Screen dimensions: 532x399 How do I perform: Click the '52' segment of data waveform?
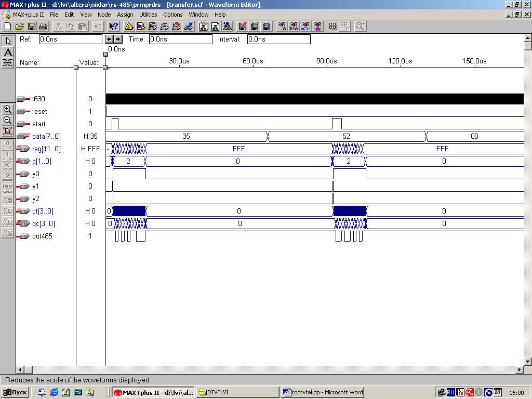coord(346,137)
